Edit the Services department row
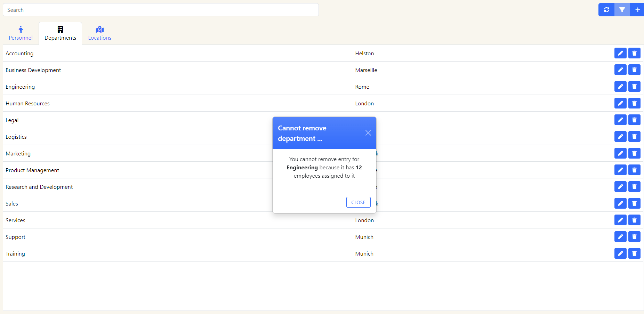The image size is (644, 314). coord(620,220)
